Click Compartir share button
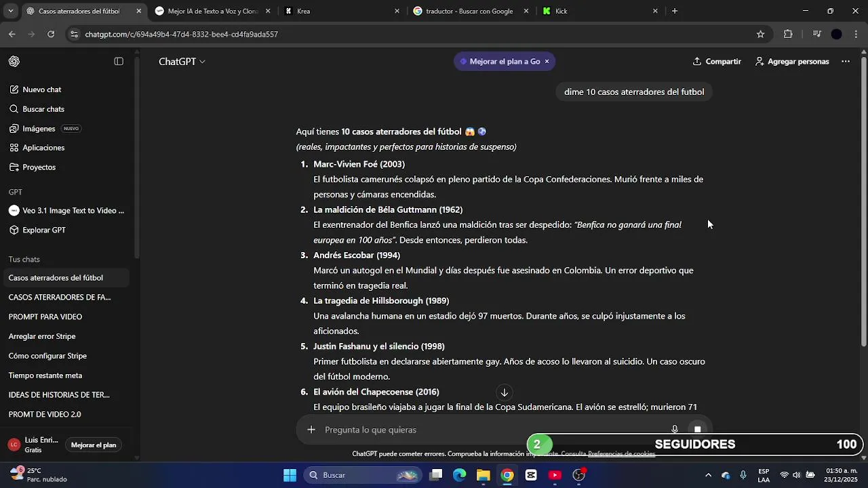The width and height of the screenshot is (868, 488). pos(717,62)
